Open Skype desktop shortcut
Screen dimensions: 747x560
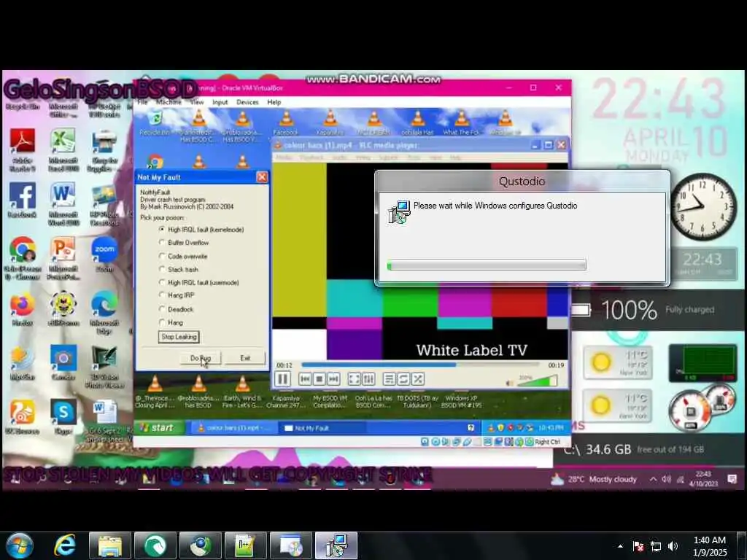[63, 416]
